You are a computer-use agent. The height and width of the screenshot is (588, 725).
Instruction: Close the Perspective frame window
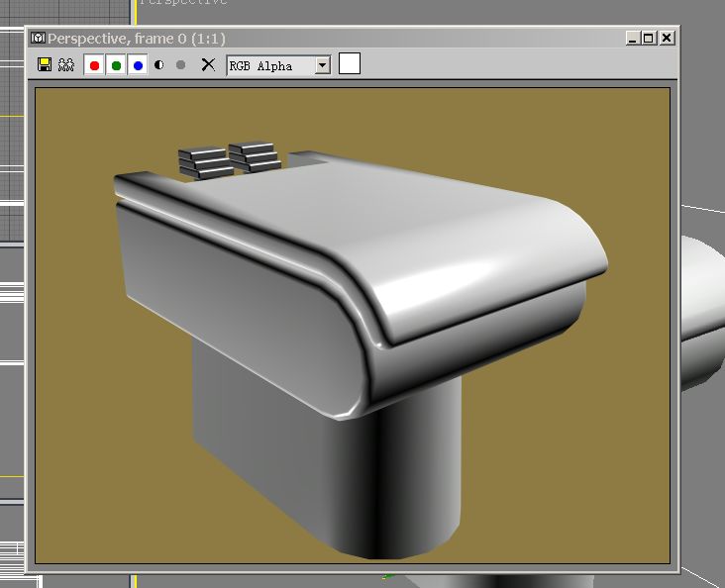tap(667, 39)
